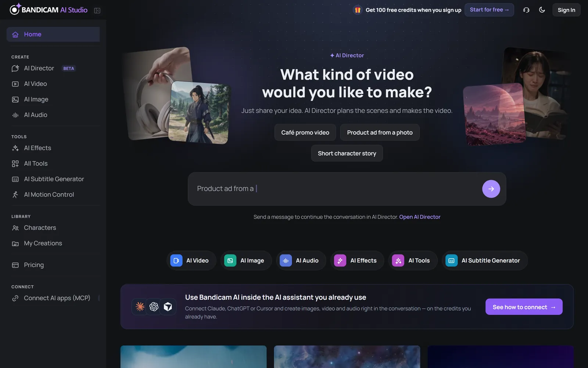Click the Claude starburst icon in banner
The image size is (588, 368).
click(140, 307)
